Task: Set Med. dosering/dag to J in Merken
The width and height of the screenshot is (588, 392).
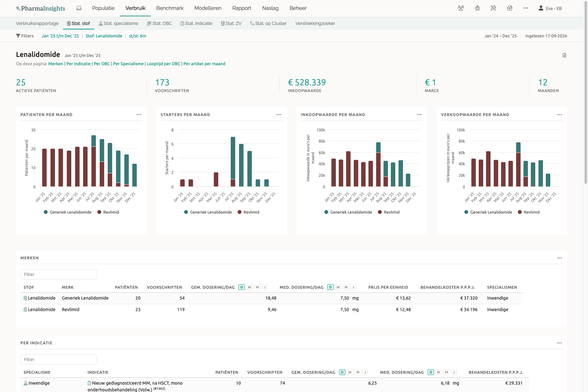Action: (x=353, y=287)
